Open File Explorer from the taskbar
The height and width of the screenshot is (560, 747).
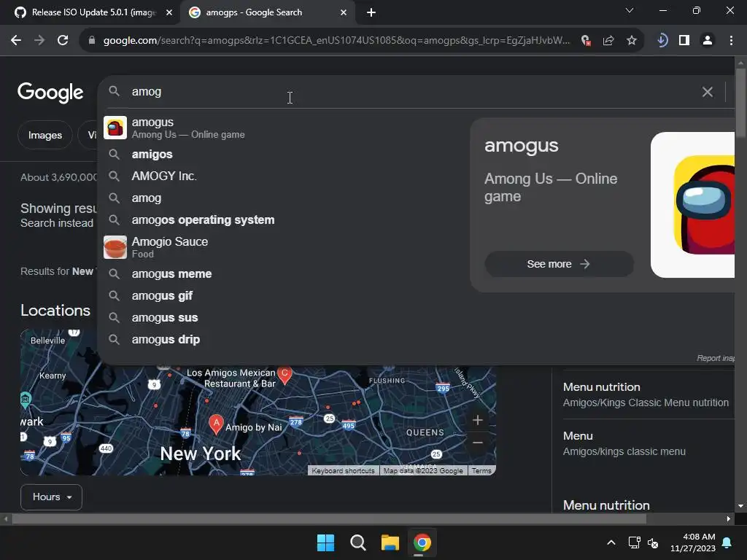(x=390, y=542)
